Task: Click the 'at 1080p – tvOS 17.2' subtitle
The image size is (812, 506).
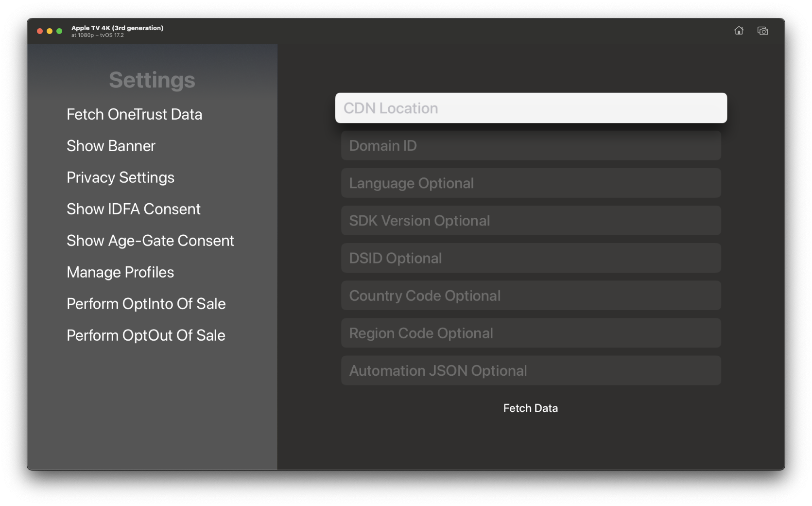Action: click(x=97, y=35)
